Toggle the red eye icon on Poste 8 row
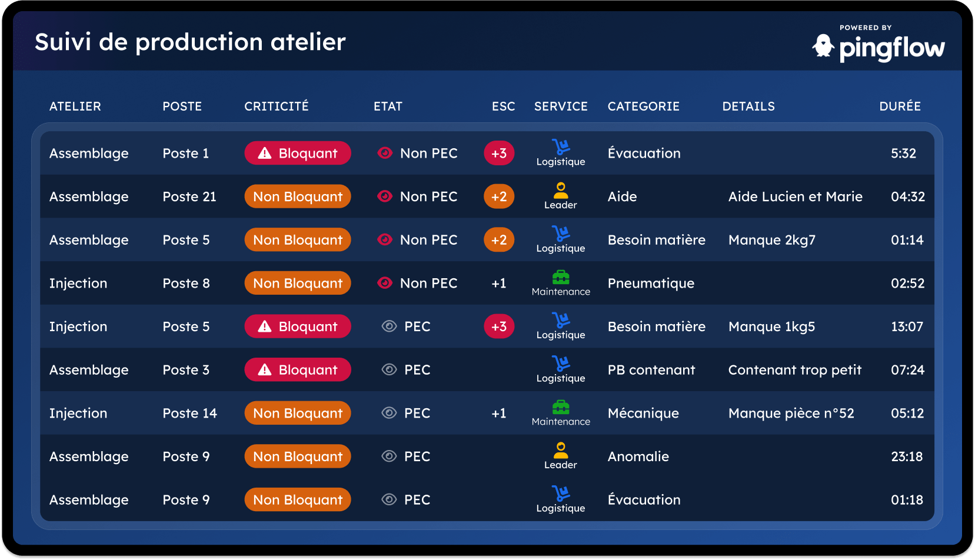The height and width of the screenshot is (560, 975). click(385, 283)
